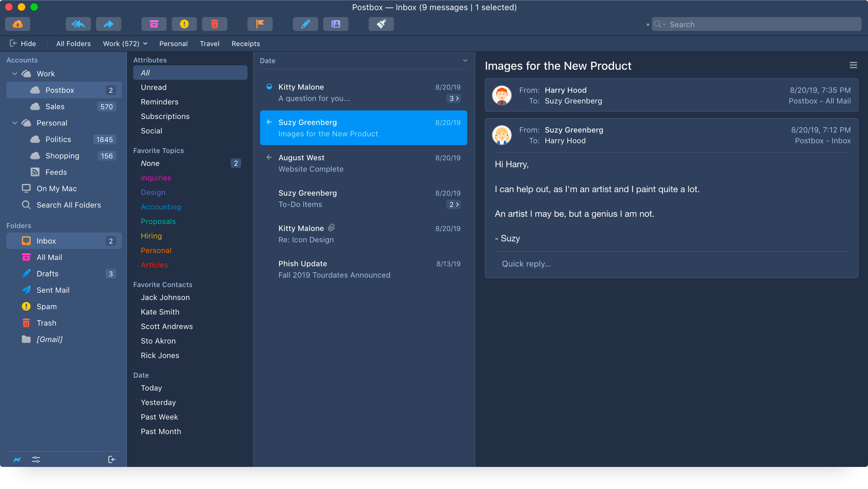Open the Work (572) tab dropdown
The image size is (868, 489).
tap(145, 43)
